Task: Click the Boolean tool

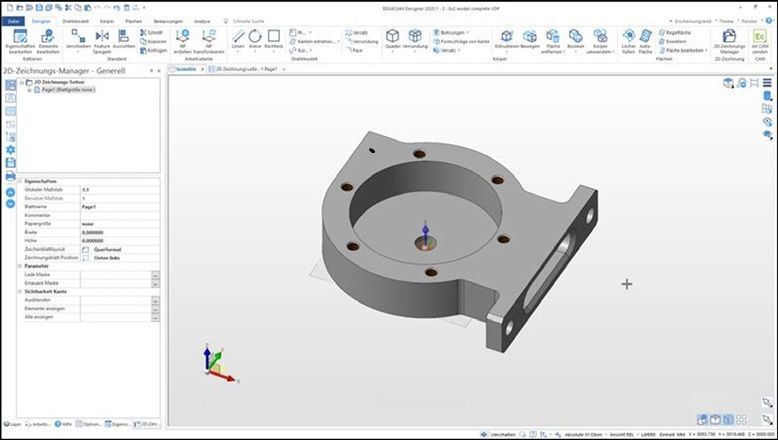Action: pos(576,40)
